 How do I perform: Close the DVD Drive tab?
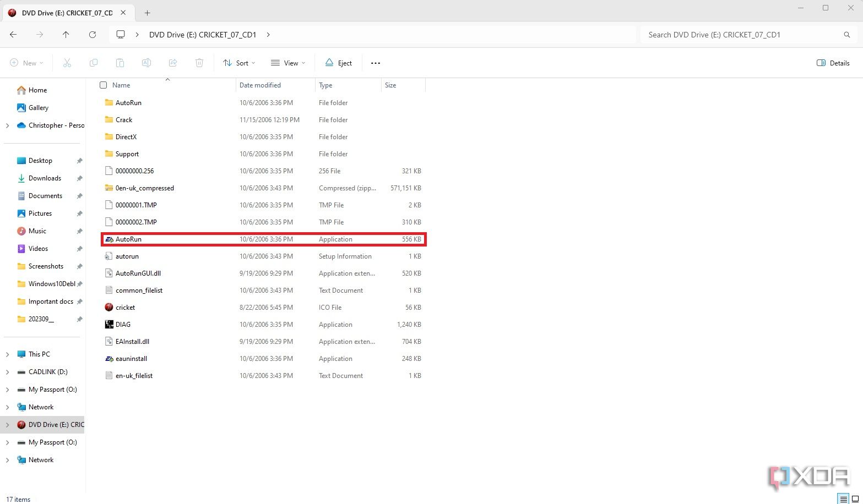(123, 13)
